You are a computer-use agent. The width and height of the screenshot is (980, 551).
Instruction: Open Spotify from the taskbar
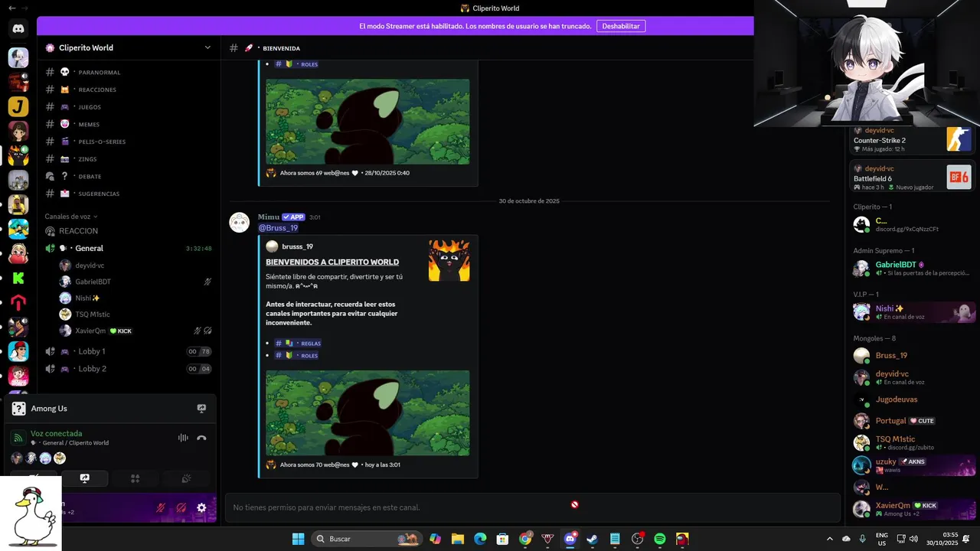(x=660, y=539)
